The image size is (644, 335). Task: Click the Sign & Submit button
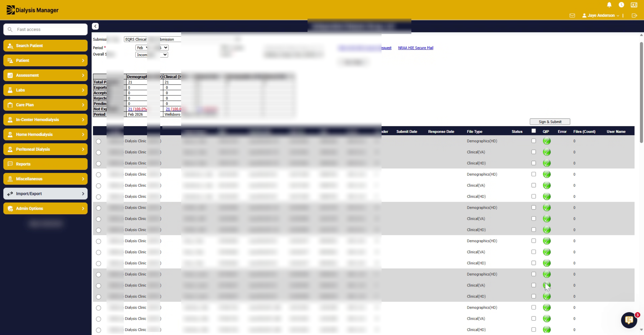pos(550,122)
